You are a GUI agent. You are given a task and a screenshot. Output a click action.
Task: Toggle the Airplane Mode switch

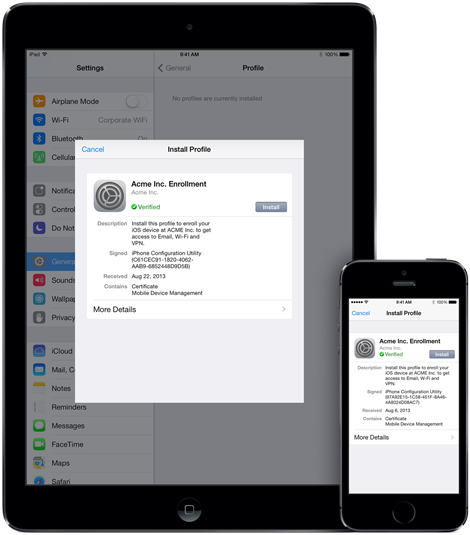point(137,101)
